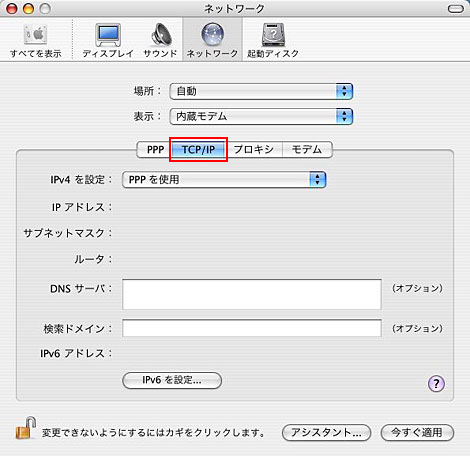Screen dimensions: 470x456
Task: Open the 起動ディスク preferences icon
Action: (273, 40)
